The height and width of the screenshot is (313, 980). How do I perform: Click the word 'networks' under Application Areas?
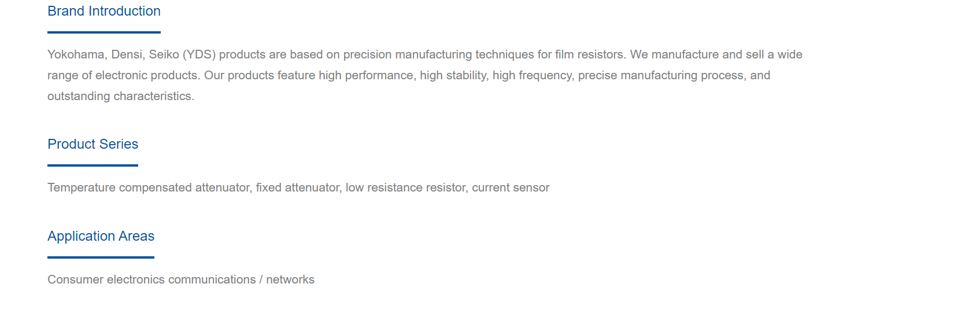point(290,279)
